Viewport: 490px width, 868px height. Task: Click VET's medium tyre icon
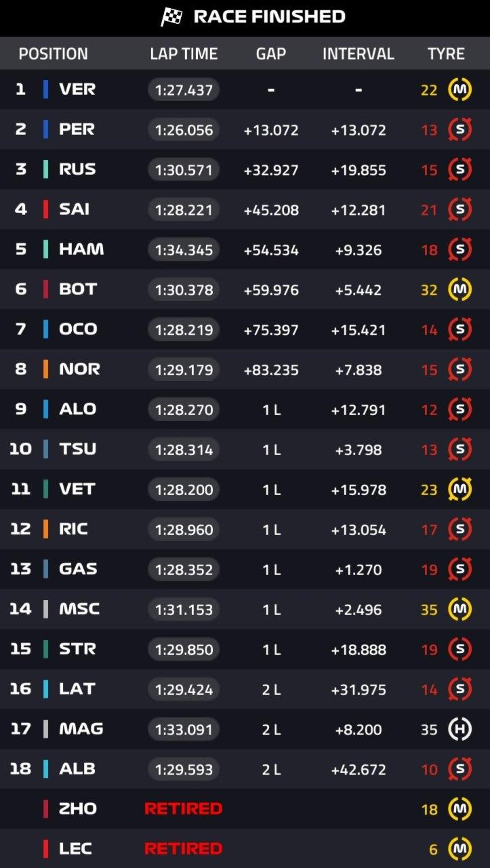[460, 489]
